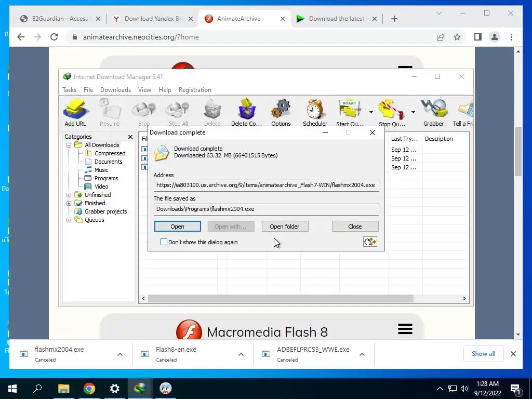The width and height of the screenshot is (532, 399).
Task: Switch to Download Yandex Browser tab
Action: 153,19
